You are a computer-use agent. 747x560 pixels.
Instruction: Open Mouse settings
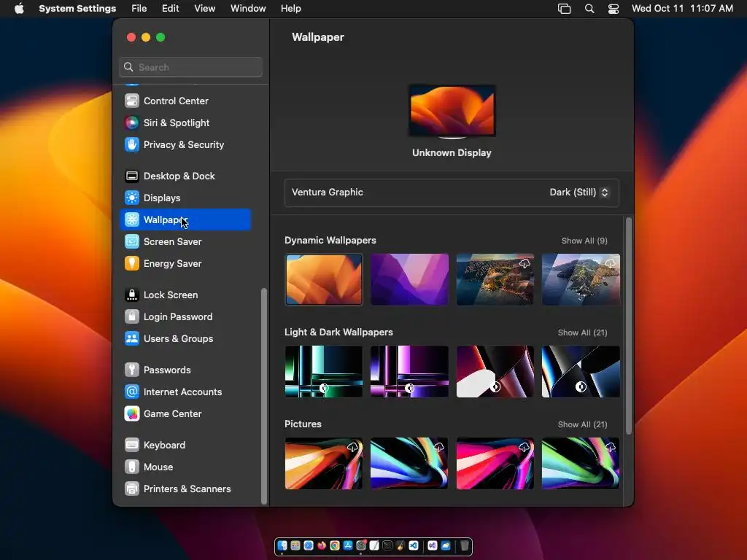[185, 467]
